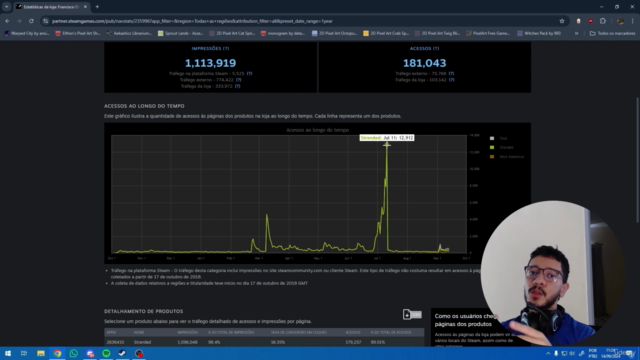Toggle the green Stranded legend swatch
Image resolution: width=640 pixels, height=360 pixels.
tap(492, 147)
